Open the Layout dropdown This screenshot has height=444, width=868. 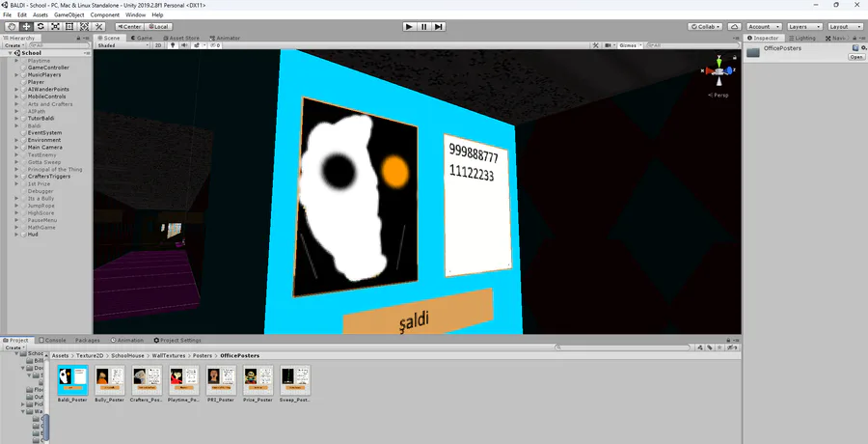845,27
